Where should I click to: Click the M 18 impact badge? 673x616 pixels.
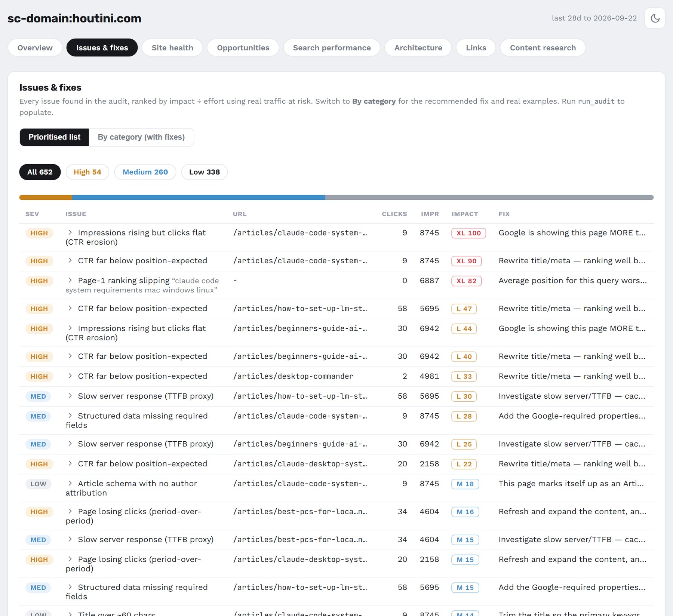coord(465,484)
